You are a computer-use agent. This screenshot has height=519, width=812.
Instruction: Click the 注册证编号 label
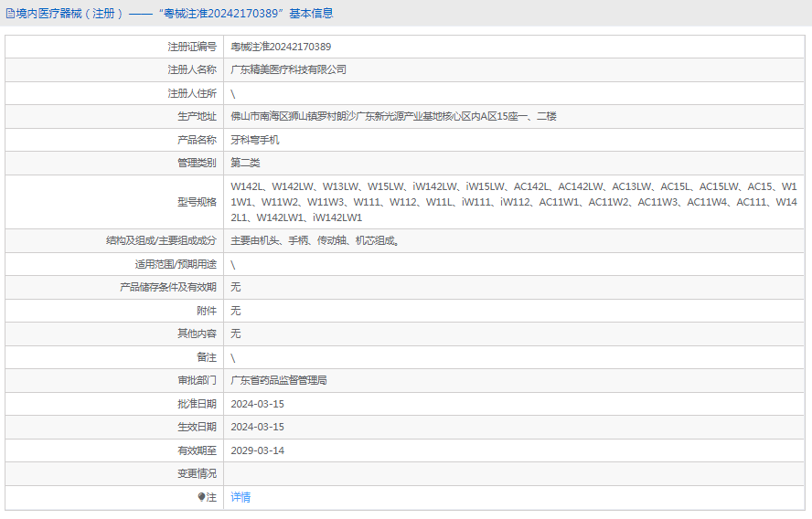pos(192,48)
